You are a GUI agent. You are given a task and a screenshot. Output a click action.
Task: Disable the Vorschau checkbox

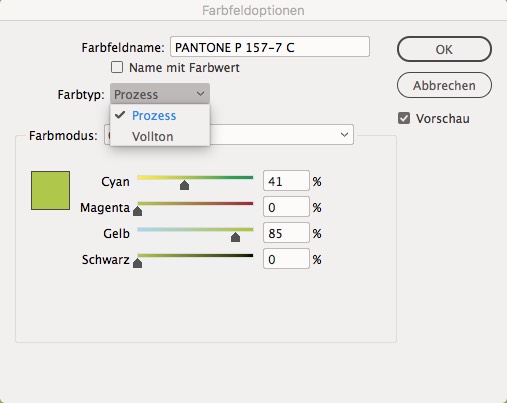tap(404, 118)
